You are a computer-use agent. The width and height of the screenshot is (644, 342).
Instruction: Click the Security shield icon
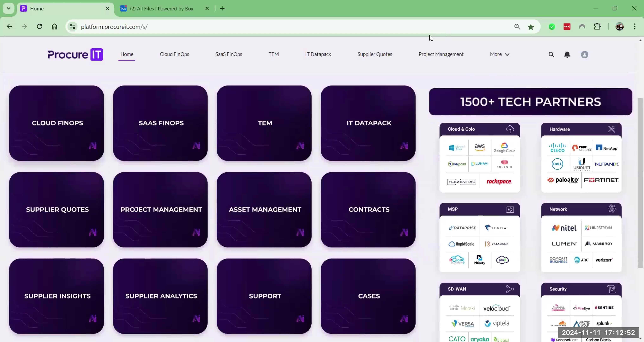612,289
